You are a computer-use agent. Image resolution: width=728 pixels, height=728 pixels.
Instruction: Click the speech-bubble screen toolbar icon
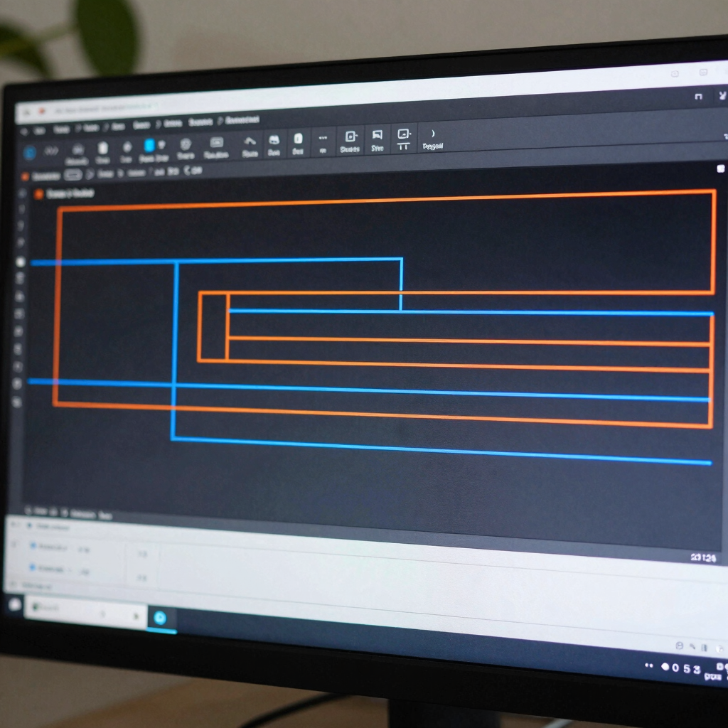pos(378,135)
